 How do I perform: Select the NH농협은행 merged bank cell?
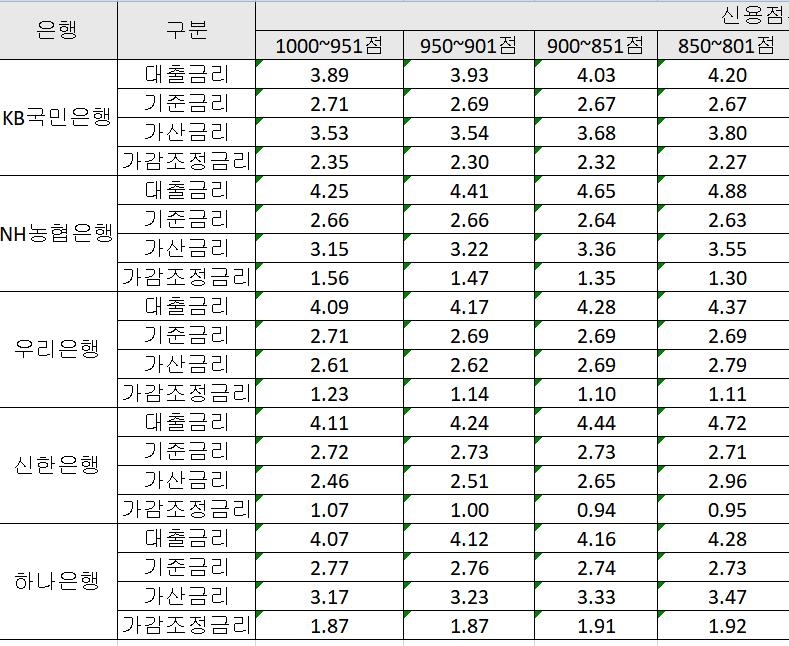[58, 233]
